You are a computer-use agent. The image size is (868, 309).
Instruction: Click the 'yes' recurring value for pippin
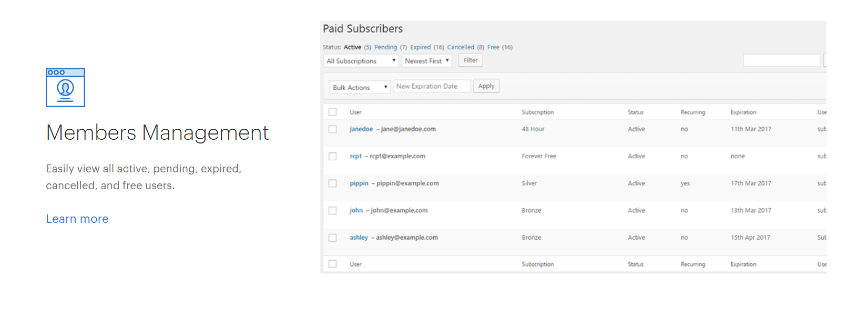(x=685, y=183)
